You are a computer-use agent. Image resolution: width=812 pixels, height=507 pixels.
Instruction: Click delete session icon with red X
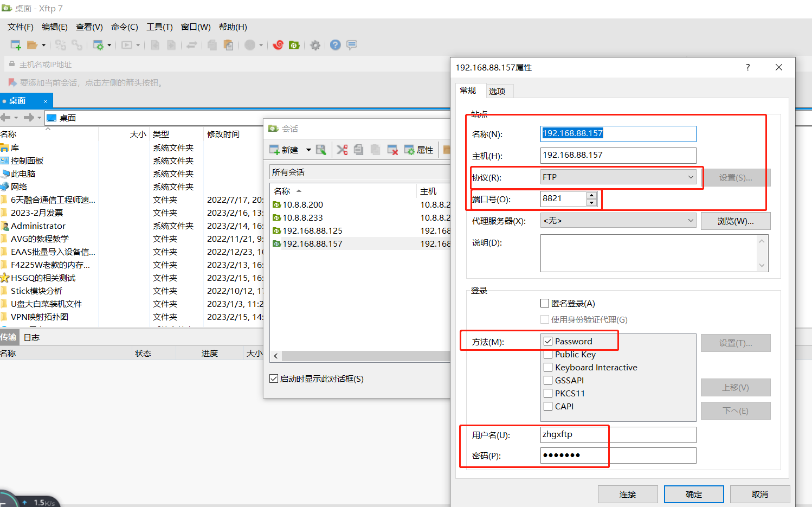pyautogui.click(x=392, y=150)
